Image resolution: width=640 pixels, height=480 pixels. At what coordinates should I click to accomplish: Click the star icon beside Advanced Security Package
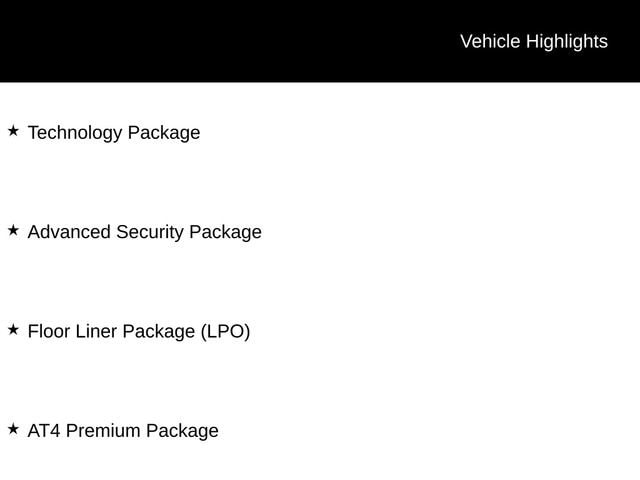point(13,230)
